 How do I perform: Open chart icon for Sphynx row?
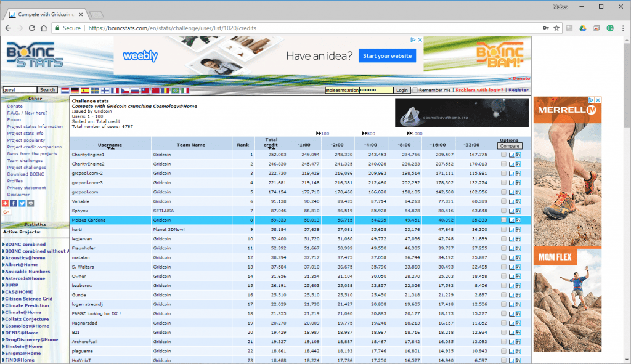[x=511, y=211]
